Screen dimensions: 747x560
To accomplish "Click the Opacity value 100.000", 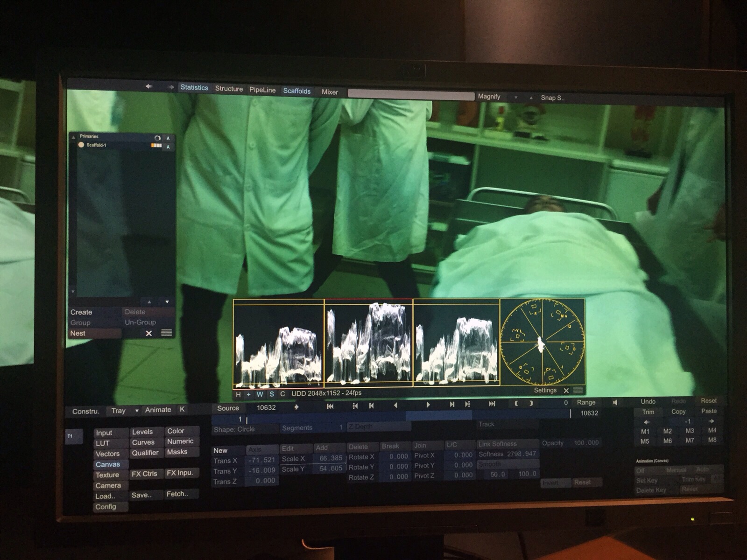I will (586, 443).
